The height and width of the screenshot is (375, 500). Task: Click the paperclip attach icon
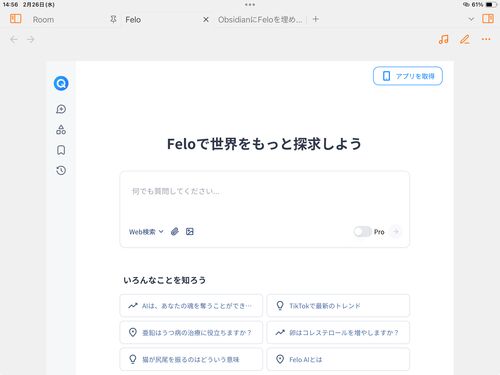(175, 231)
